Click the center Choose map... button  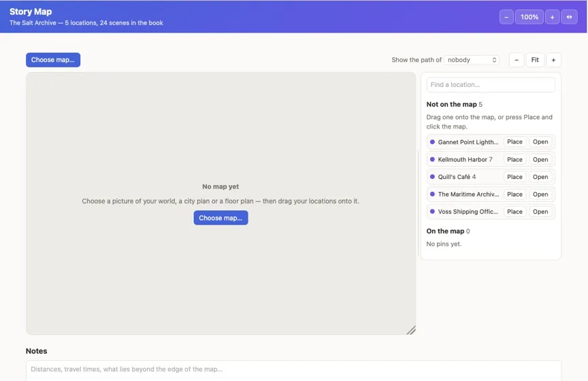tap(220, 218)
